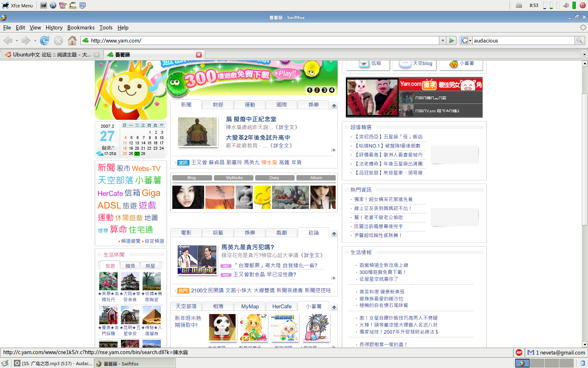The image size is (588, 368).
Task: Click the volume speaker icon in the system tray
Action: 566,5
